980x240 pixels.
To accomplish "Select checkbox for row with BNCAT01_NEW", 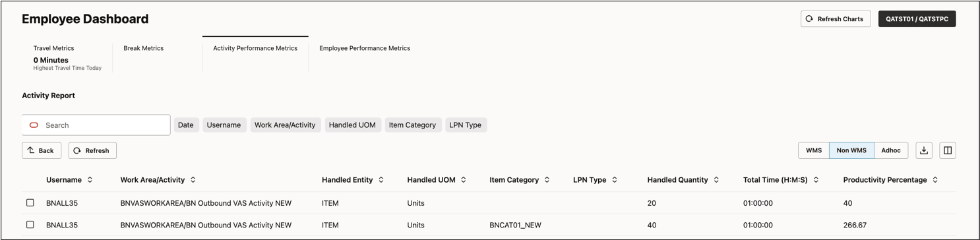I will [x=30, y=225].
